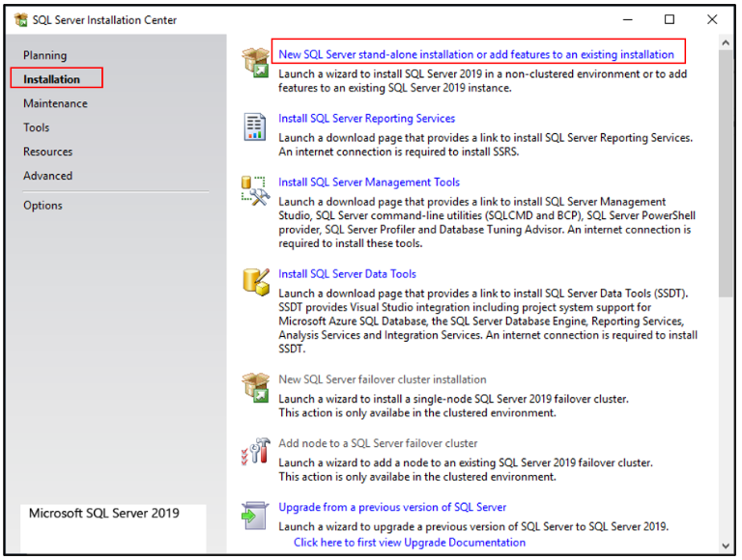Click the scrollbar down arrow
742x560 pixels.
(726, 546)
